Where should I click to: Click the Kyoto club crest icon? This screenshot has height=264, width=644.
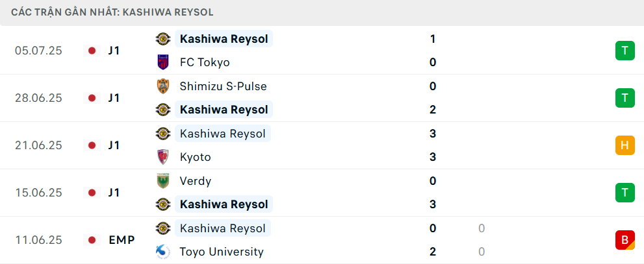163,157
